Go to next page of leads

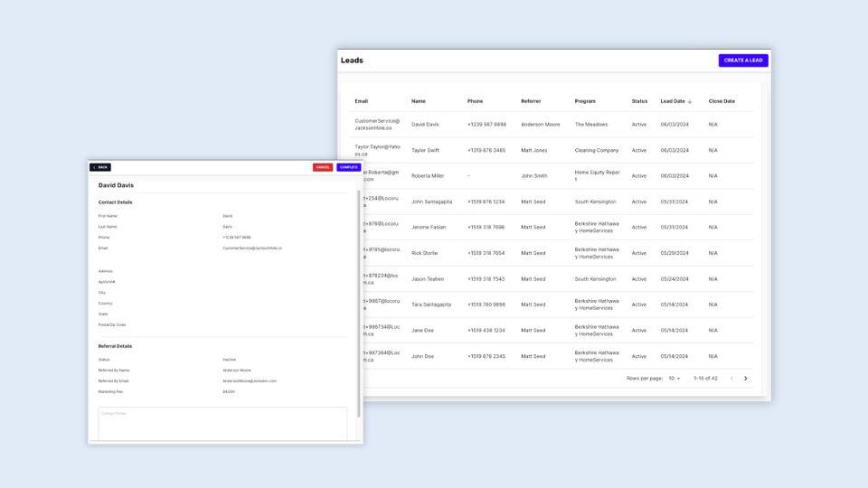(x=745, y=379)
